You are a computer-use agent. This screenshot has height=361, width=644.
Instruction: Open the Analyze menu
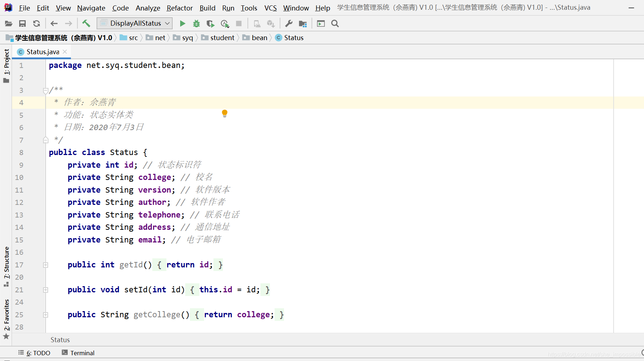[148, 8]
